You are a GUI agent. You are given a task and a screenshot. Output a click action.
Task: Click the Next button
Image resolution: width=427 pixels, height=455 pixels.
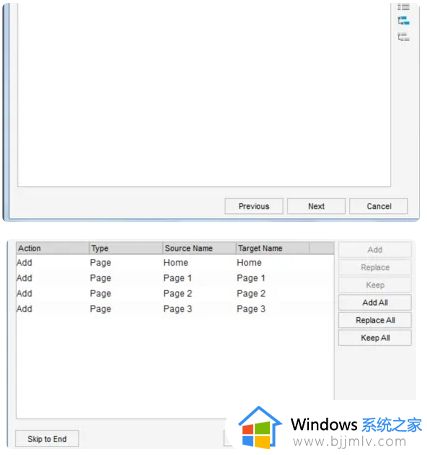tap(316, 206)
